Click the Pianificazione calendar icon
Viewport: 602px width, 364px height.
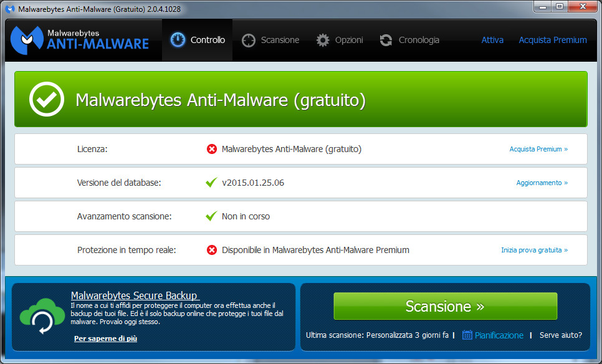tap(467, 335)
